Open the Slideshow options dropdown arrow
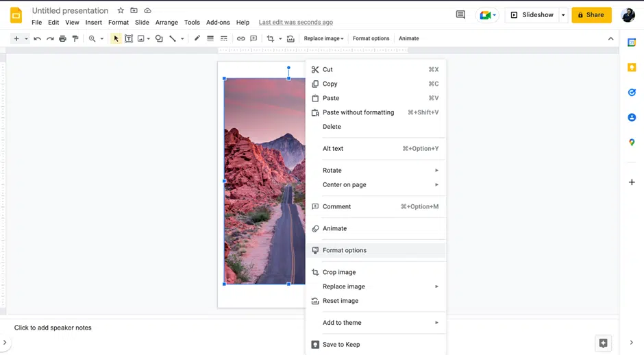 click(563, 15)
